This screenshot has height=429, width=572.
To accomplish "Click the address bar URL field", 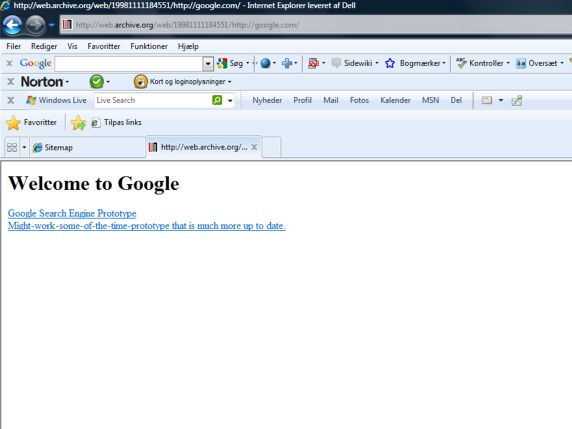I will (x=316, y=25).
